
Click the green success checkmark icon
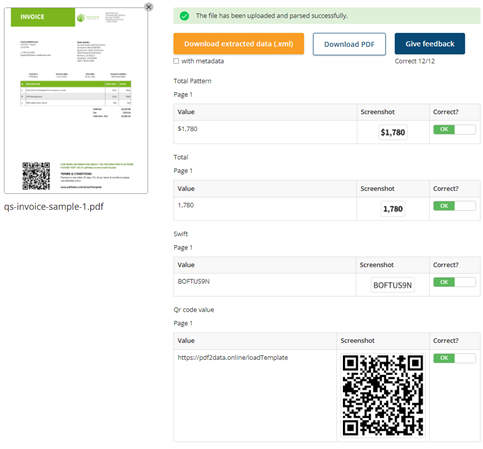point(184,16)
